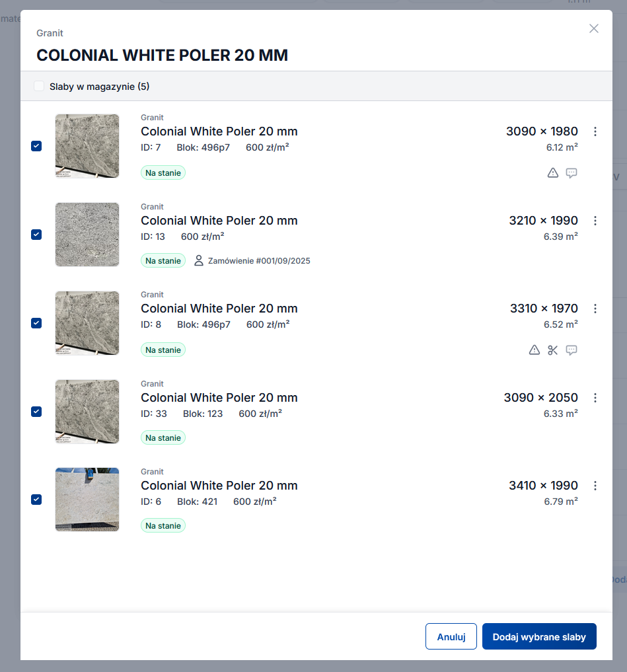
Task: Uncheck the checkbox for slab ID 13
Action: point(36,235)
